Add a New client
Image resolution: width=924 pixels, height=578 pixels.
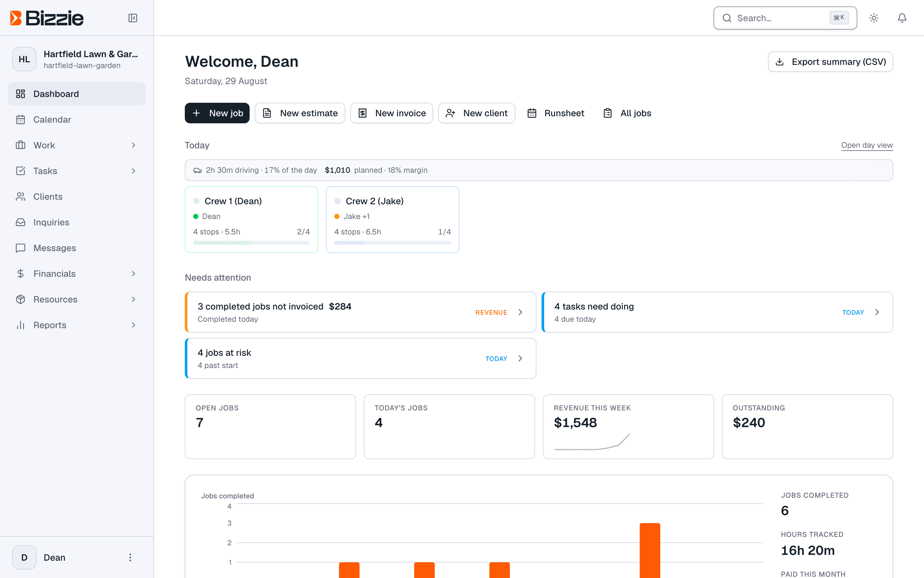point(476,113)
